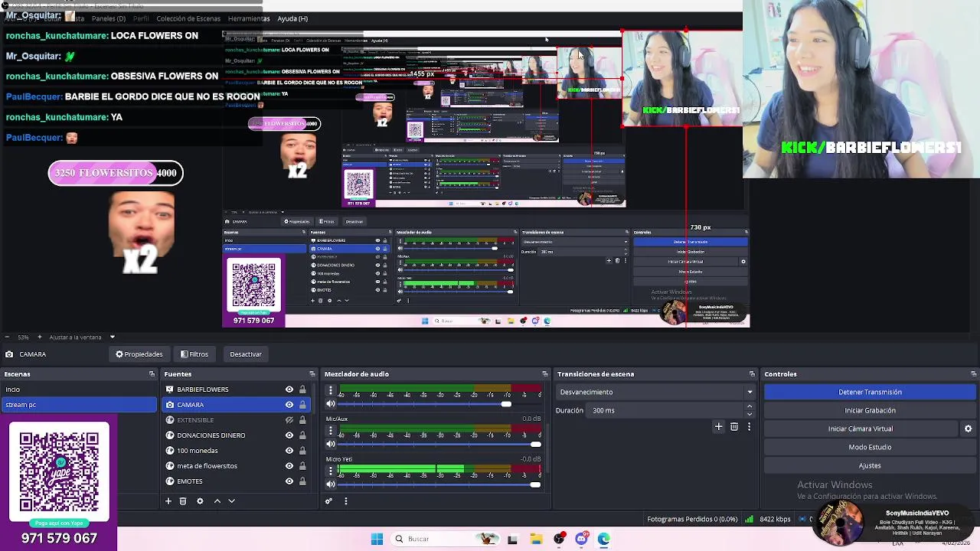The height and width of the screenshot is (551, 980).
Task: Open first audio channel options dots
Action: pyautogui.click(x=331, y=391)
